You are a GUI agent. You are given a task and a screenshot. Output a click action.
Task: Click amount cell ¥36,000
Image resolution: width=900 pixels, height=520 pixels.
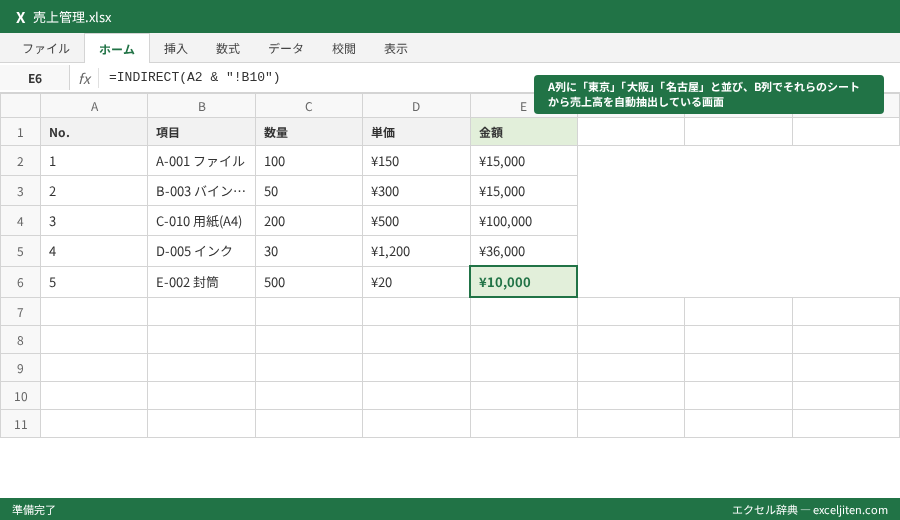(x=523, y=251)
